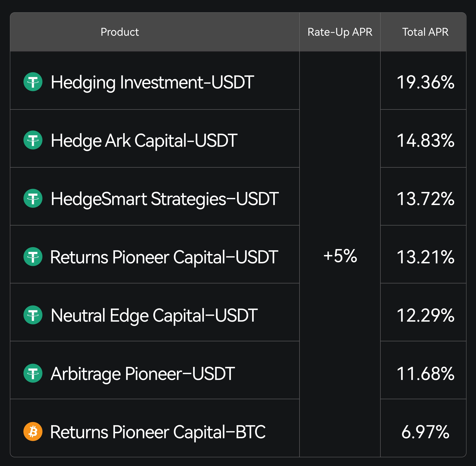Click the Tether icon beside Neutral Edge Capital-USDT

pyautogui.click(x=33, y=315)
